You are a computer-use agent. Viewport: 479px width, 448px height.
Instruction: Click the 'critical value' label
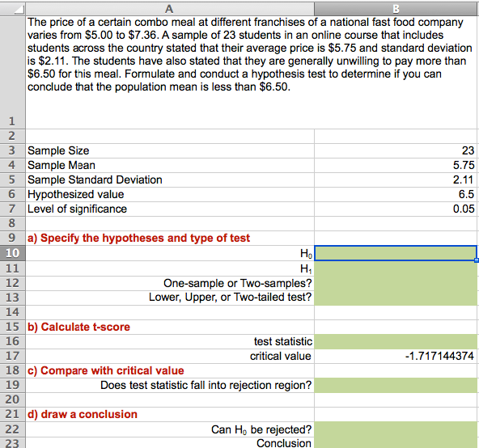click(x=281, y=356)
